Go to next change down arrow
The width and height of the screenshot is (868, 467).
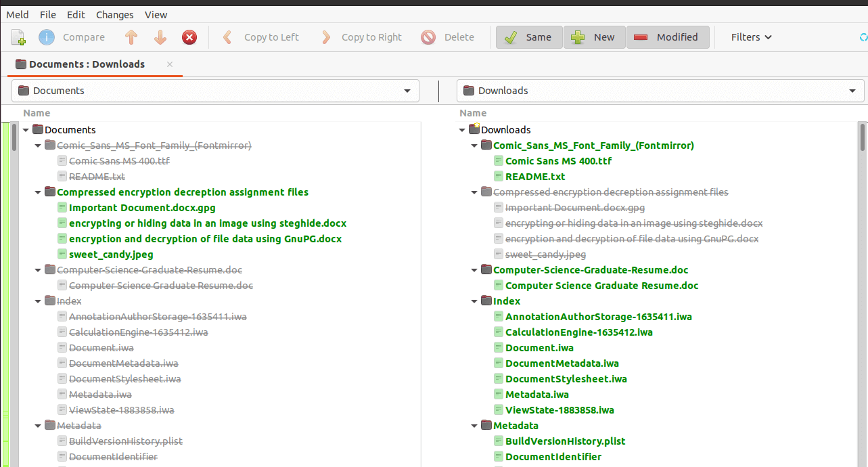(x=160, y=37)
